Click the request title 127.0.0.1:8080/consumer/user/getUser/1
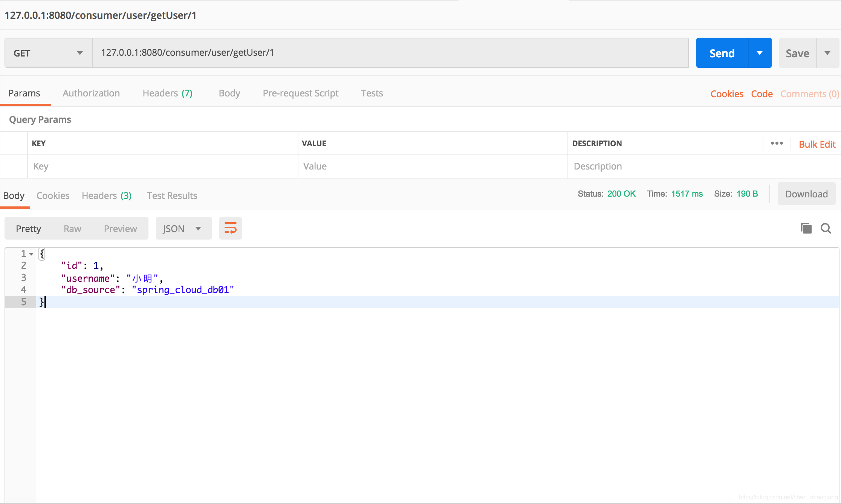The width and height of the screenshot is (841, 504). (x=101, y=15)
